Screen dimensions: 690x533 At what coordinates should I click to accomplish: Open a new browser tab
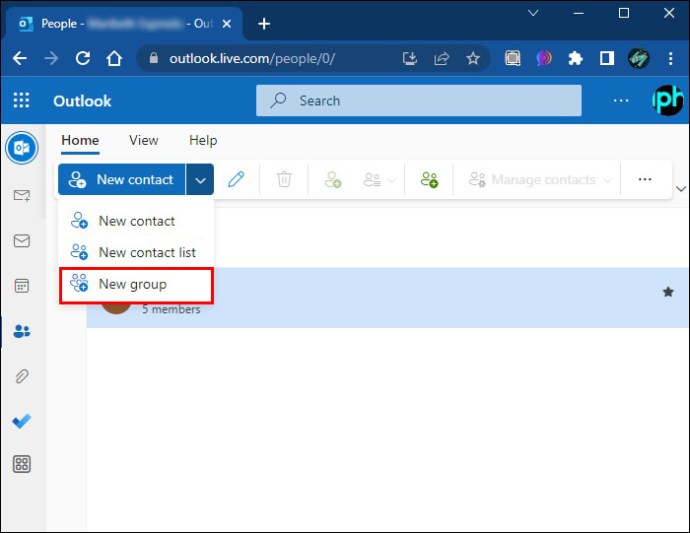tap(264, 24)
